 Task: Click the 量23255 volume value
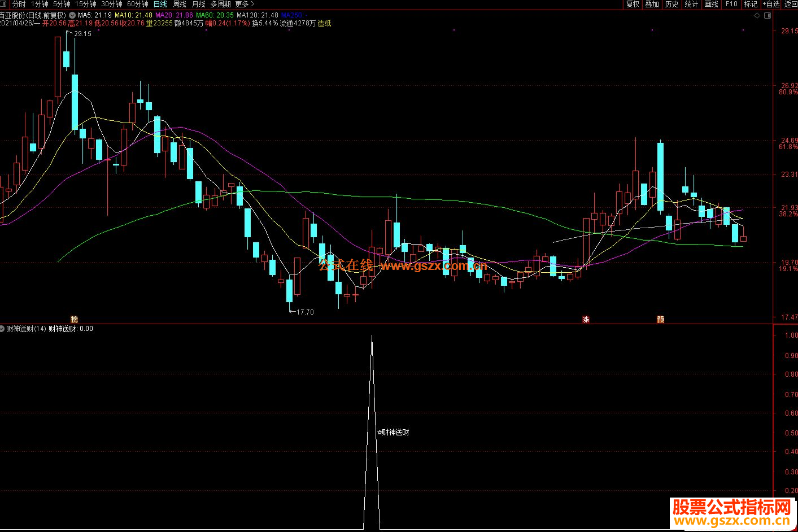[x=159, y=23]
